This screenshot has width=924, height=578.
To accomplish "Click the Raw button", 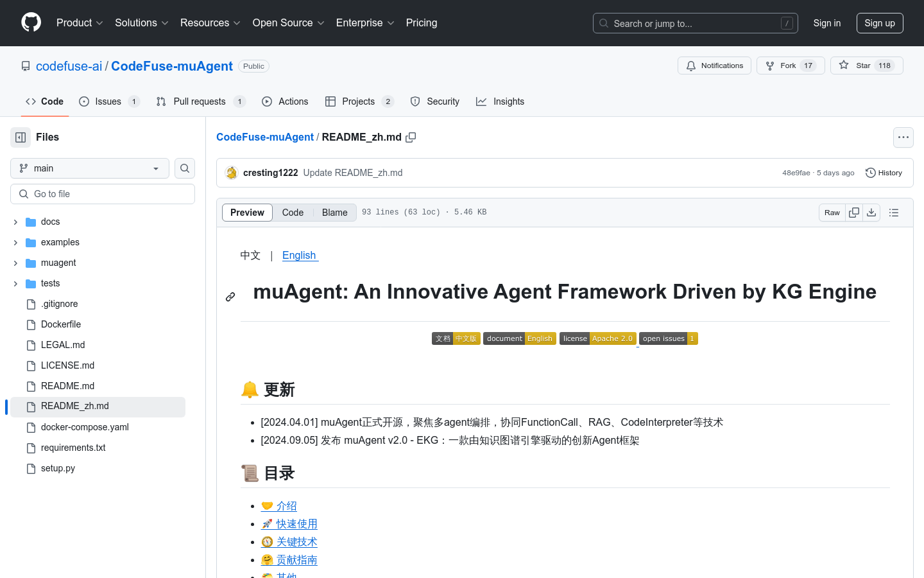I will click(832, 213).
